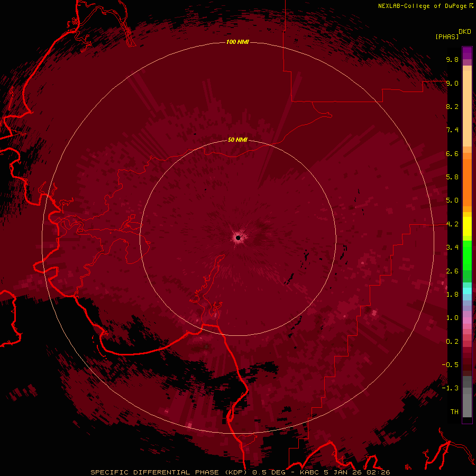This screenshot has height=476, width=476.
Task: Click the DKD units label above colorbar
Action: pyautogui.click(x=465, y=32)
